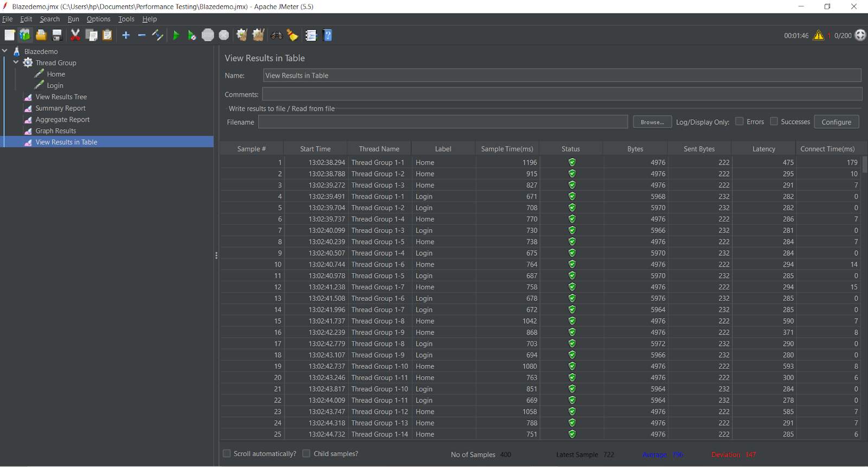Click the Toggle enable/disable icon
The height and width of the screenshot is (467, 868).
pos(157,35)
